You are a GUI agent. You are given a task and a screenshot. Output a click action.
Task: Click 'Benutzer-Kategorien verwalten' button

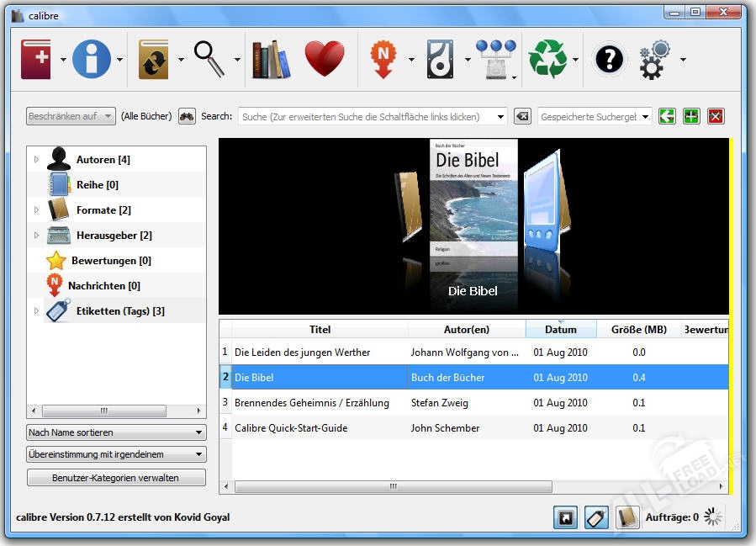pyautogui.click(x=116, y=478)
